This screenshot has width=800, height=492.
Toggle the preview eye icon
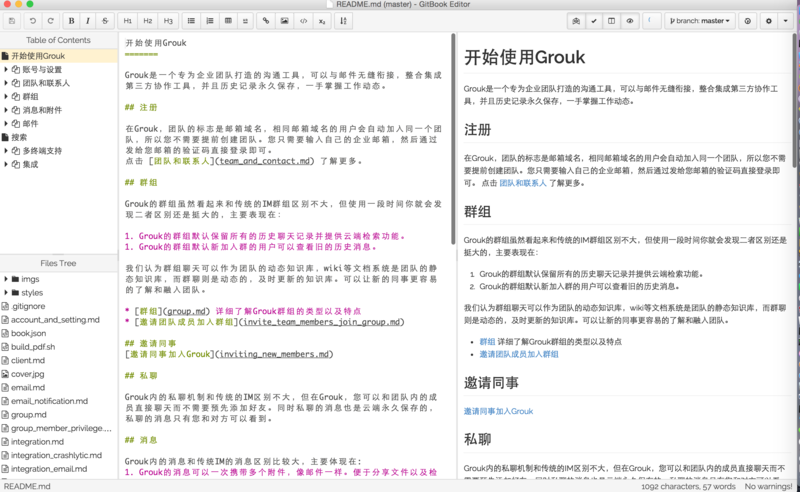click(x=630, y=21)
